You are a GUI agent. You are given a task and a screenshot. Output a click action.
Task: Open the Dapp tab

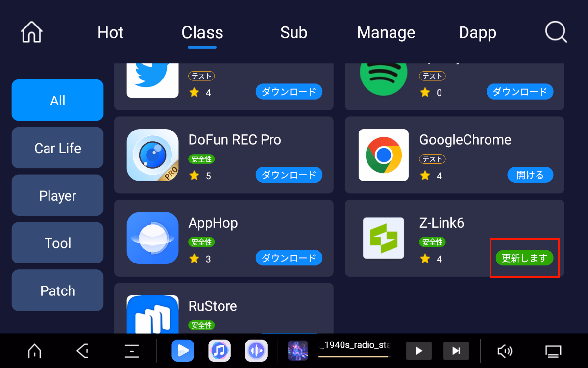(x=477, y=32)
